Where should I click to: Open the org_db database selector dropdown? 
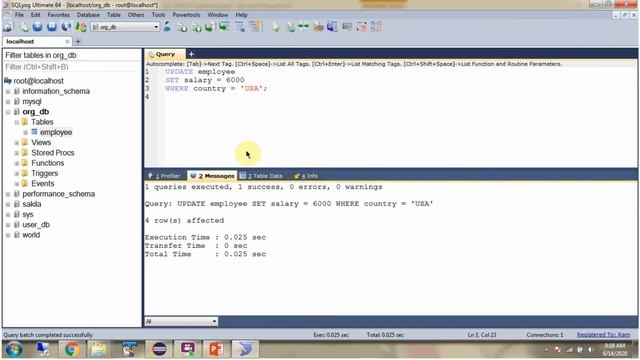156,27
